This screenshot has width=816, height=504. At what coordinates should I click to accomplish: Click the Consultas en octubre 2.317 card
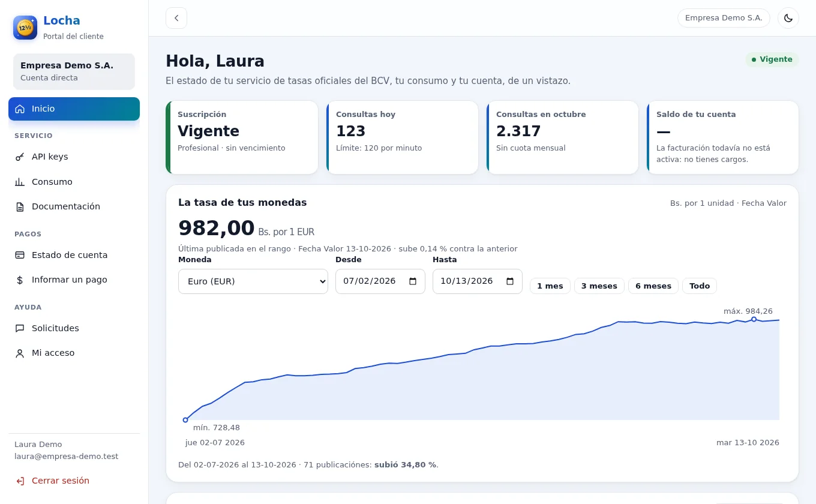tap(562, 137)
